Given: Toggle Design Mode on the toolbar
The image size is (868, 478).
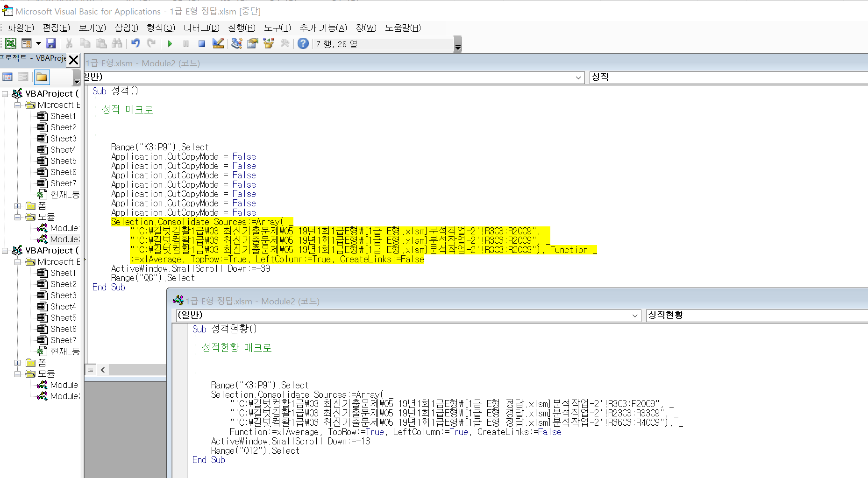Looking at the screenshot, I should click(218, 44).
